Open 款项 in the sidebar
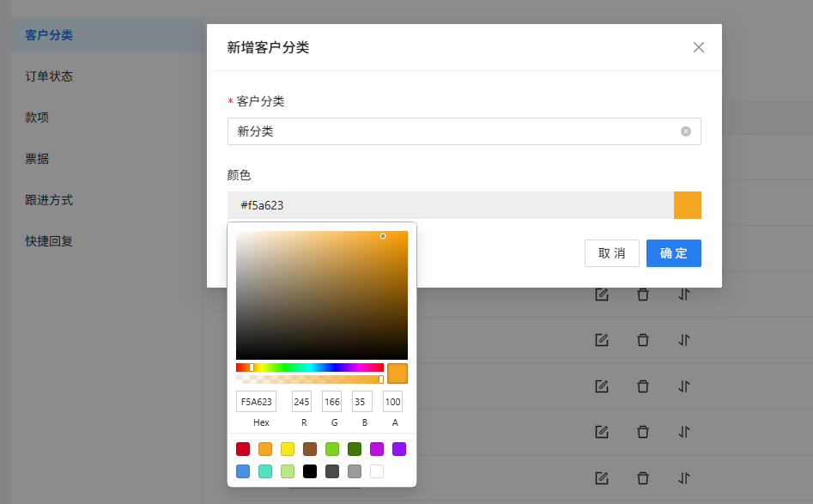Screen dimensions: 813x504 (37, 118)
